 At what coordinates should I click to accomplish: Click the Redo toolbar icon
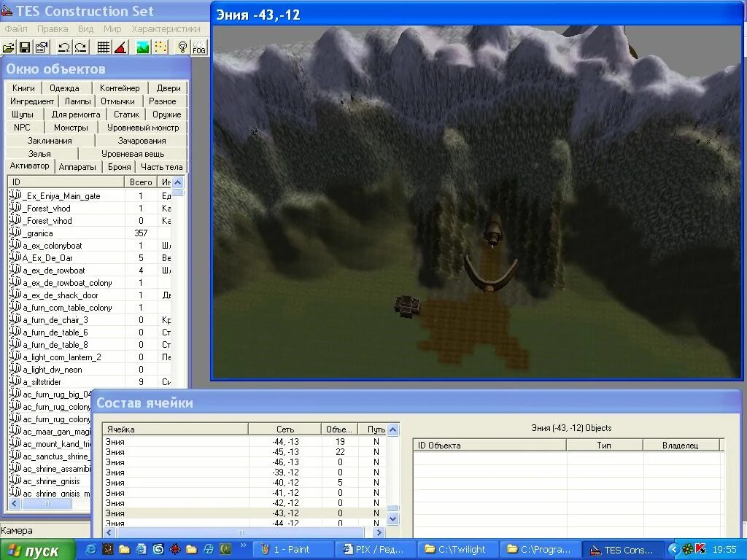point(80,47)
